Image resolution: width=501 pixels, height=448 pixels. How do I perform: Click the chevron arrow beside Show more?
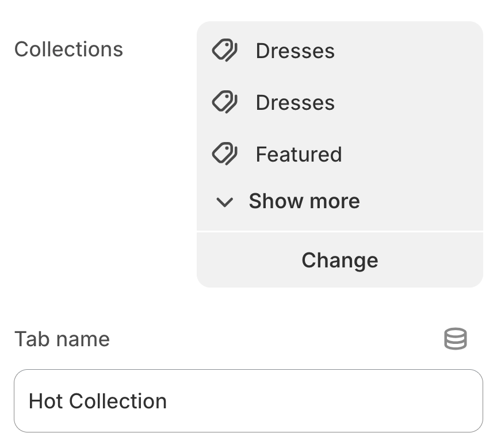[224, 202]
